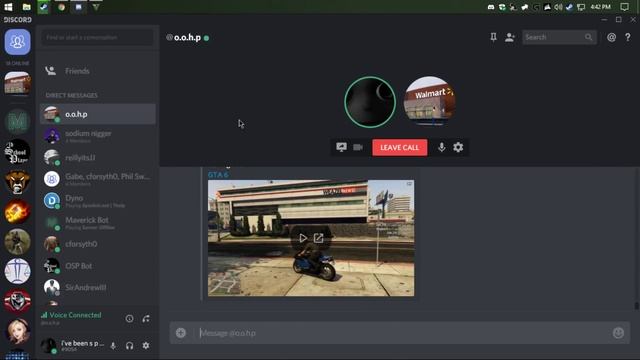Click Find or start a conversation field
Screen dimensions: 640x360
coord(97,37)
